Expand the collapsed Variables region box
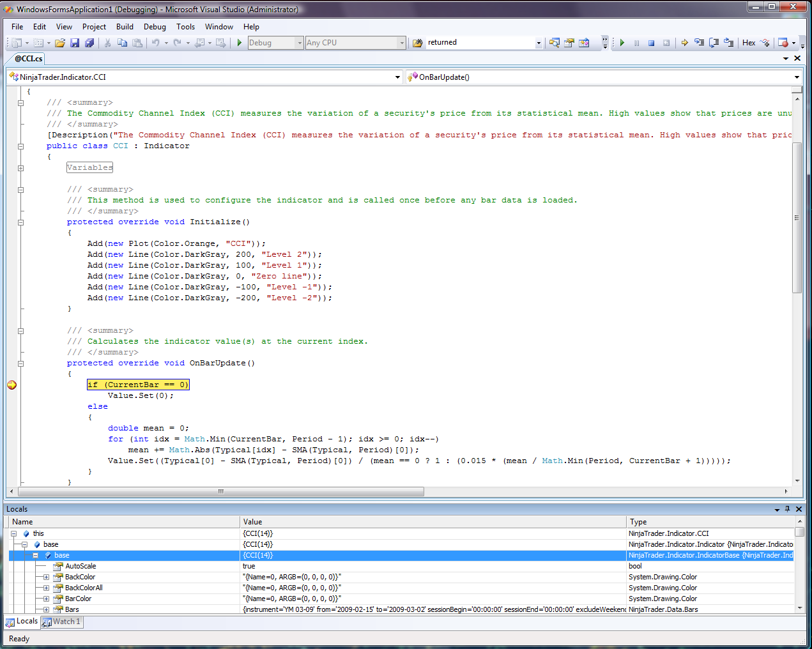 coord(89,167)
